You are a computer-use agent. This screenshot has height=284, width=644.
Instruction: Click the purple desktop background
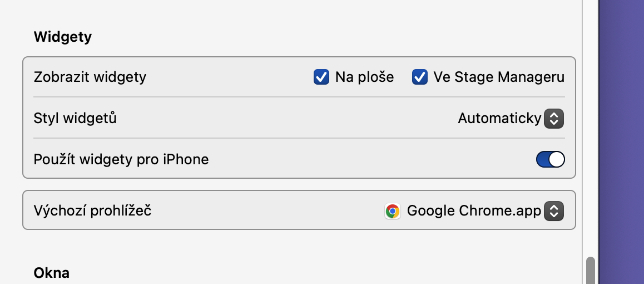tap(621, 139)
